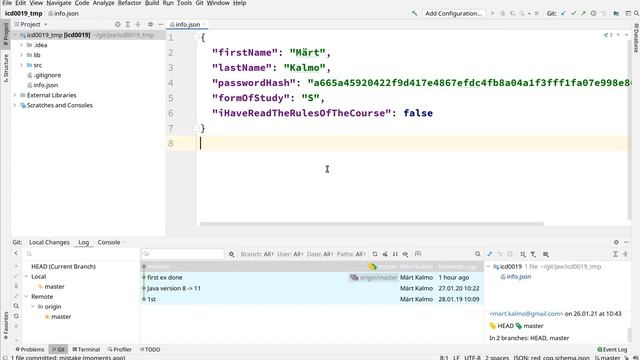640x360 pixels.
Task: Open the Date: All filter dropdown
Action: click(x=320, y=254)
